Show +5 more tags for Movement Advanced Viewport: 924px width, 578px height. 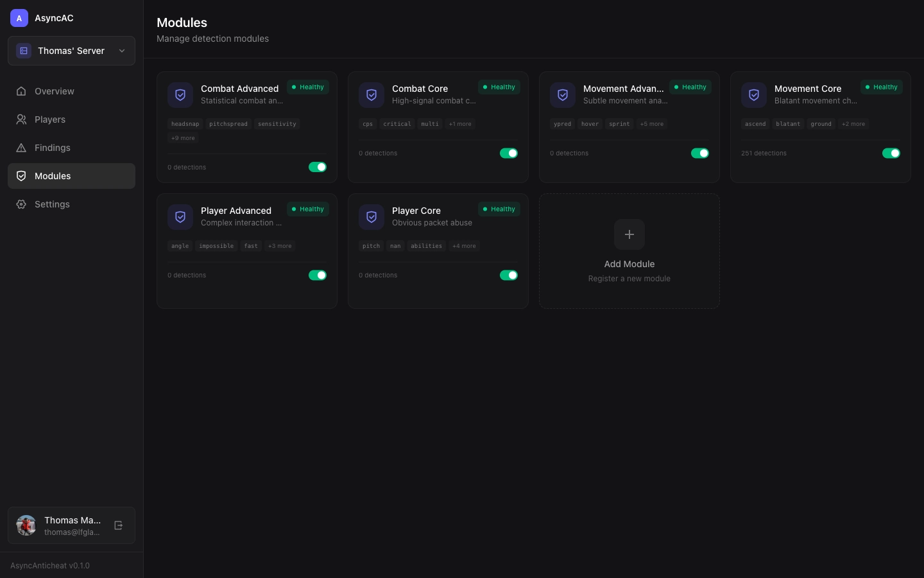[x=651, y=124]
